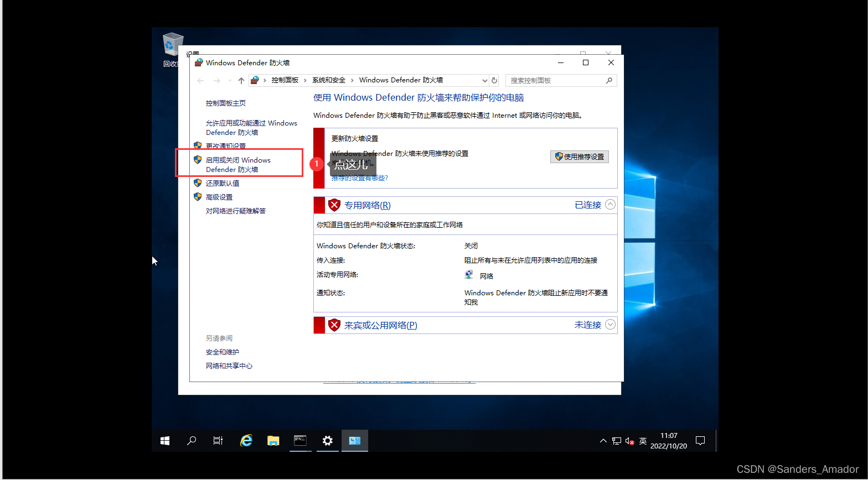Click Windows Defender 防火墙 in the address bar
Image resolution: width=868 pixels, height=480 pixels.
(401, 80)
